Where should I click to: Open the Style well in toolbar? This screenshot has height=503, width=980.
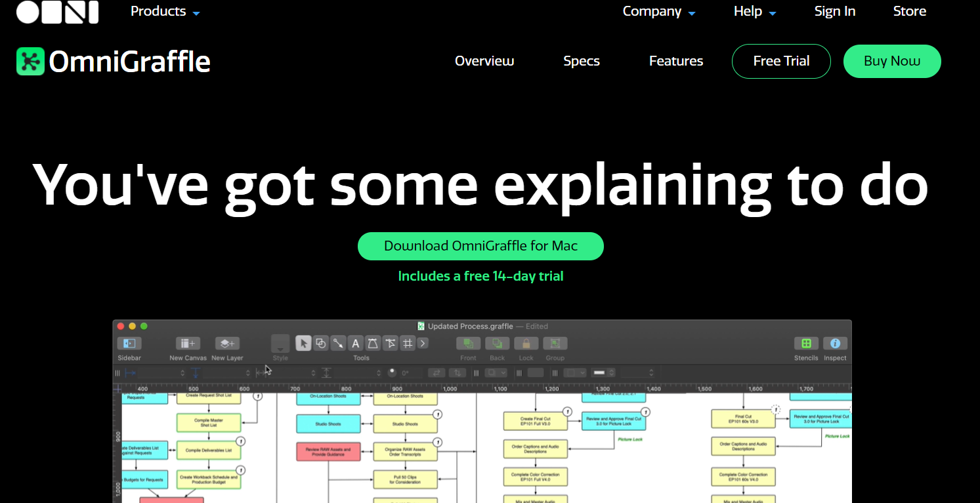[x=280, y=343]
